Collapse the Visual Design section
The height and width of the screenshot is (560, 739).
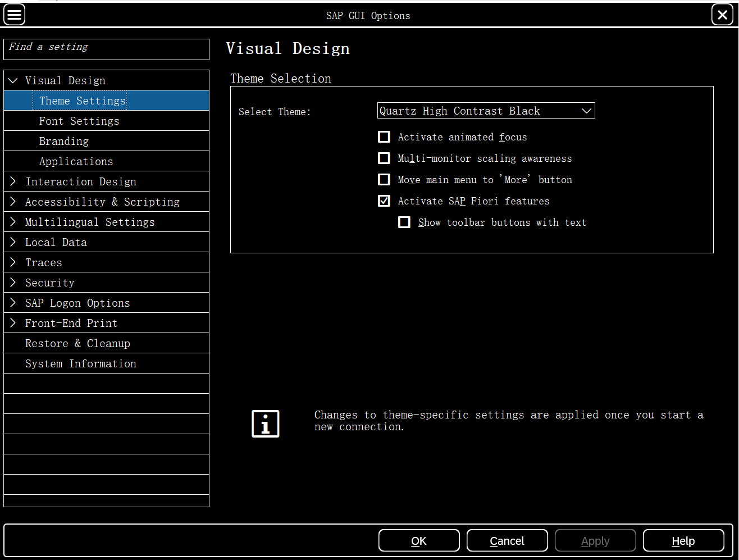13,80
